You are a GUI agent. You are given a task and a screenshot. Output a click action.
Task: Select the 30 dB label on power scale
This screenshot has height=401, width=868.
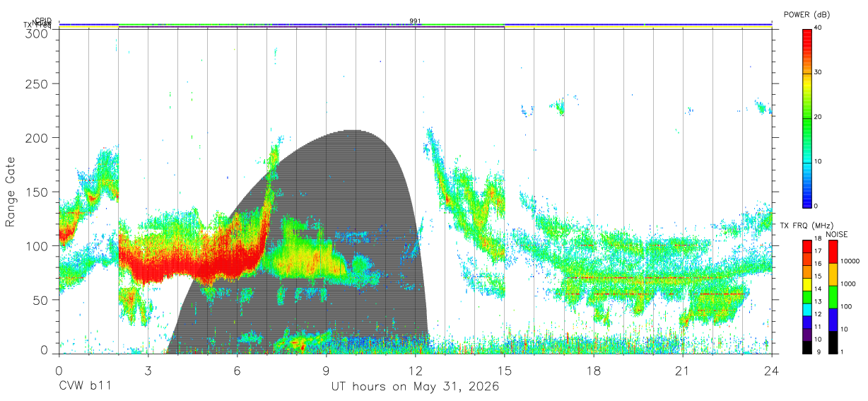coord(817,72)
